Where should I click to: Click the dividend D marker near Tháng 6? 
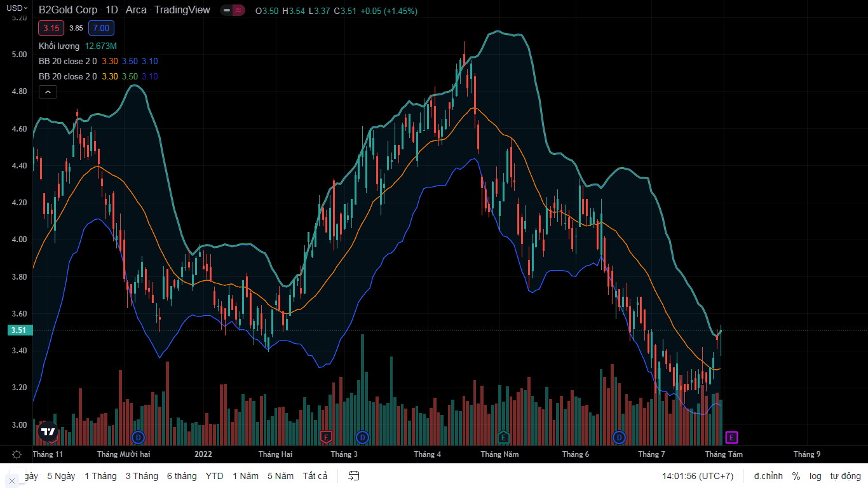[619, 437]
